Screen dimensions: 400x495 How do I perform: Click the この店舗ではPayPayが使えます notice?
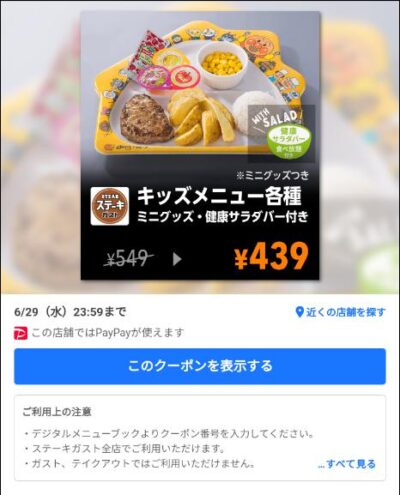click(108, 333)
